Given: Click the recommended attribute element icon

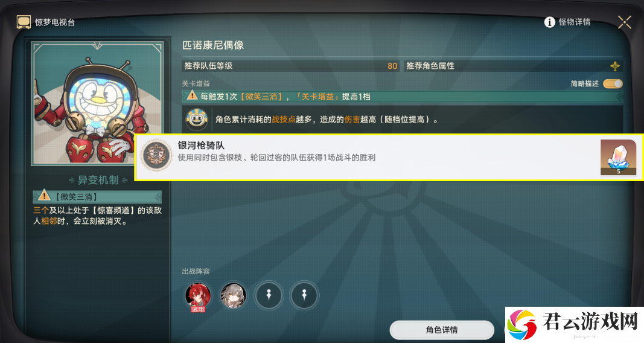Looking at the screenshot, I should coord(615,66).
